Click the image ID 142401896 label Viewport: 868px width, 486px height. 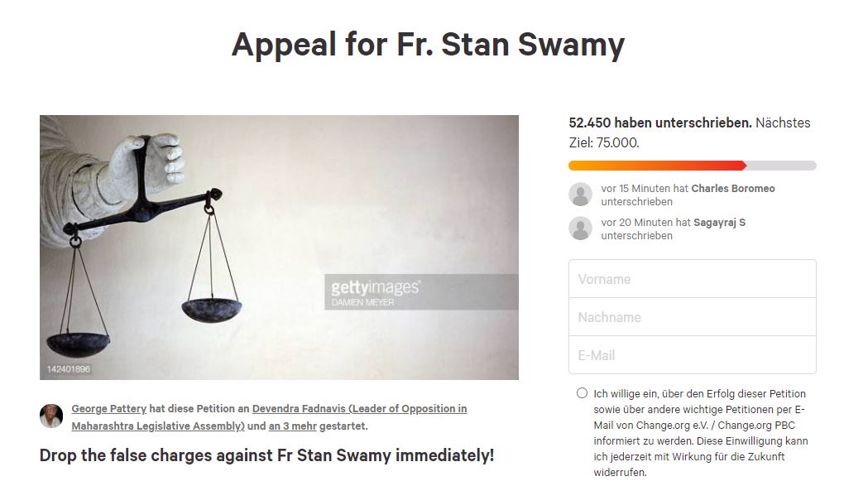click(x=69, y=368)
